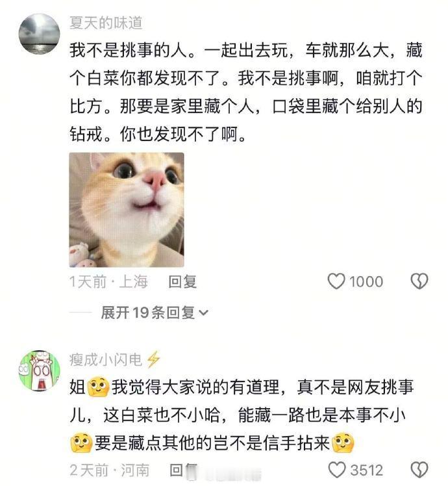This screenshot has width=448, height=486.
Task: Click the chevron next to 展开19条回复
Action: [x=204, y=313]
